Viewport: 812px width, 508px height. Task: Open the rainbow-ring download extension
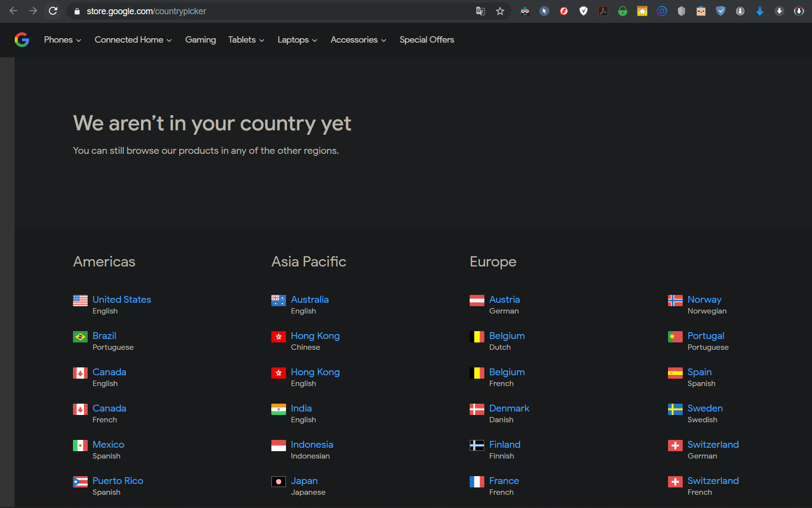pyautogui.click(x=799, y=11)
